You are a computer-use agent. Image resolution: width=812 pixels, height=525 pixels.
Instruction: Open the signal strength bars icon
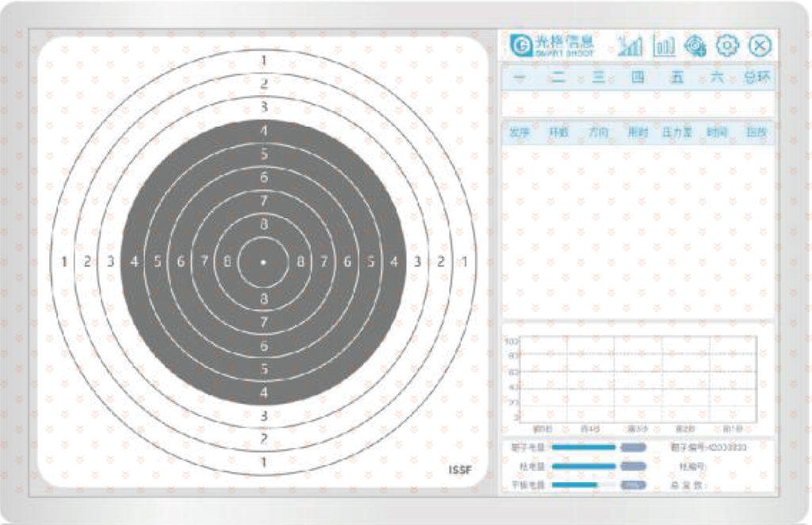pyautogui.click(x=630, y=45)
